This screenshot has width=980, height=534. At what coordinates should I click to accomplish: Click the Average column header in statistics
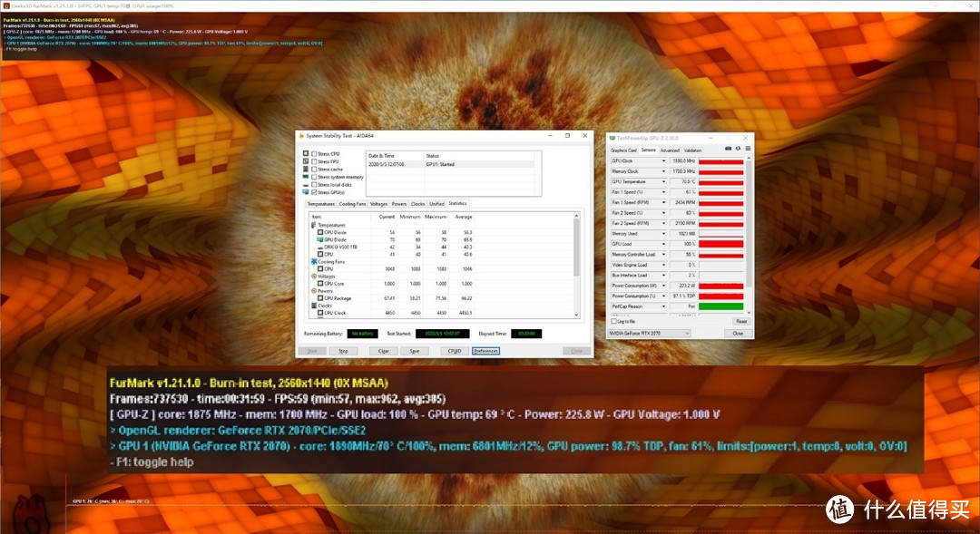pos(463,217)
